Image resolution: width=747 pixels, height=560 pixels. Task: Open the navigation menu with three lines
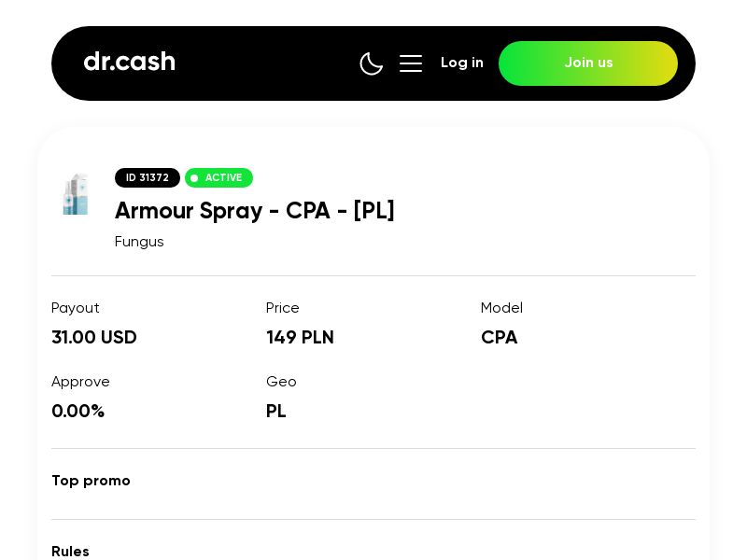pos(411,63)
